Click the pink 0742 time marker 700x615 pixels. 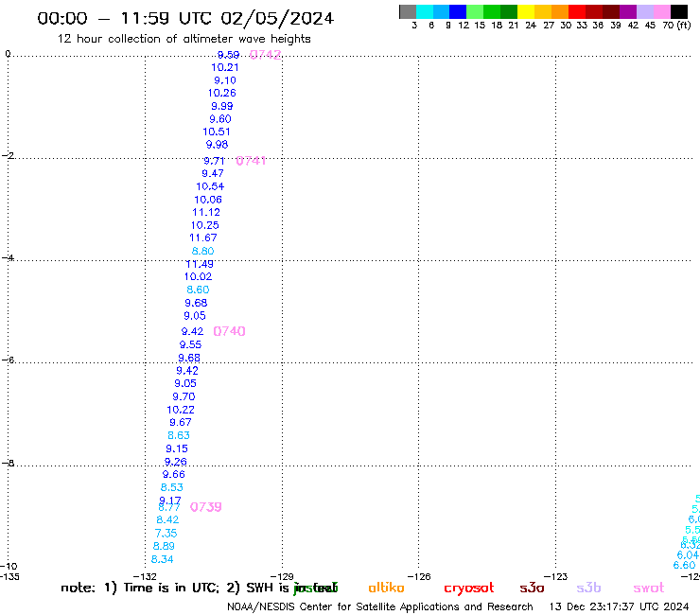click(265, 55)
